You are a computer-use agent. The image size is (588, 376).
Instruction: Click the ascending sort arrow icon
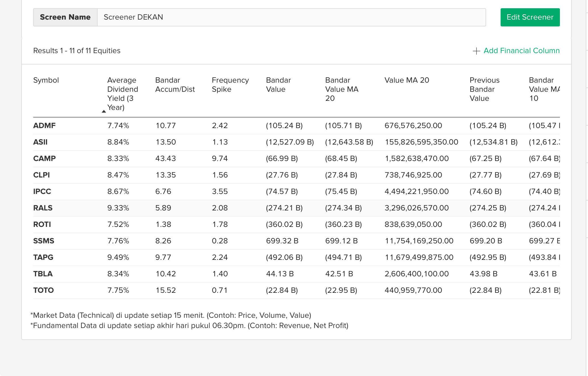tap(104, 111)
